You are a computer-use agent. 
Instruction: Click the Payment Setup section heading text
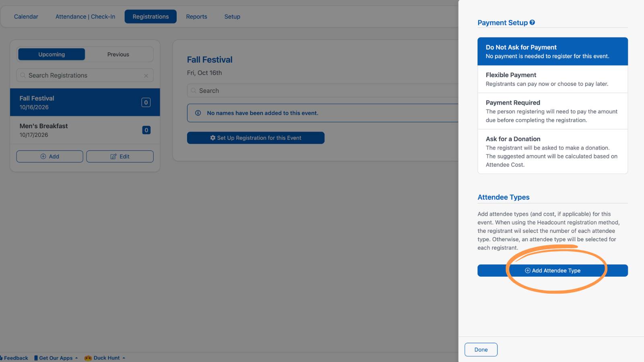[503, 23]
